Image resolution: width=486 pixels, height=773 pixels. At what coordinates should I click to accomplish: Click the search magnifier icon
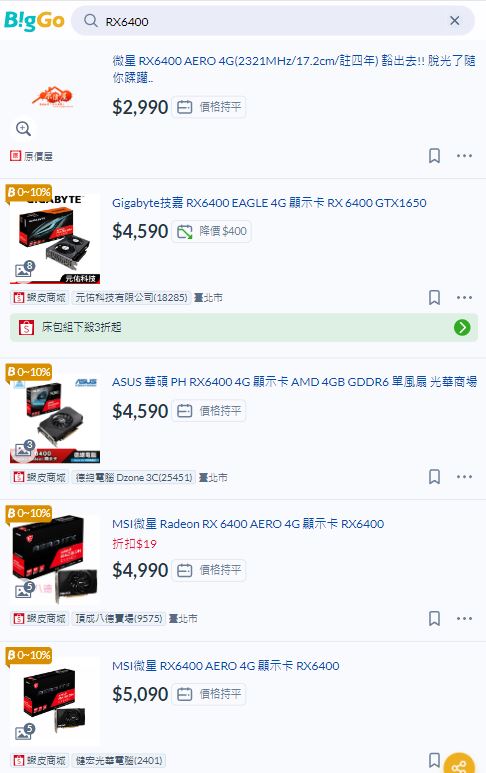91,21
